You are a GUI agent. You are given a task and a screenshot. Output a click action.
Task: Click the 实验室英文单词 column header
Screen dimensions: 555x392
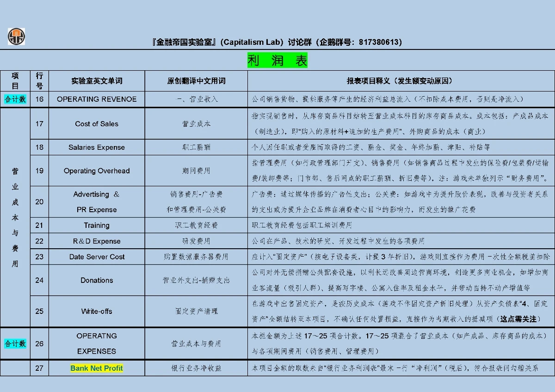[x=97, y=81]
